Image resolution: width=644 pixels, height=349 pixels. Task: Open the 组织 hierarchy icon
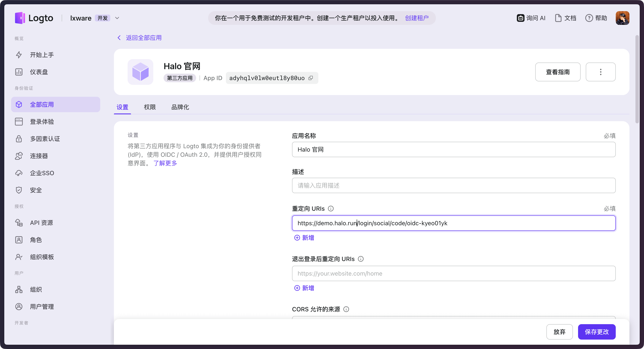pyautogui.click(x=19, y=289)
